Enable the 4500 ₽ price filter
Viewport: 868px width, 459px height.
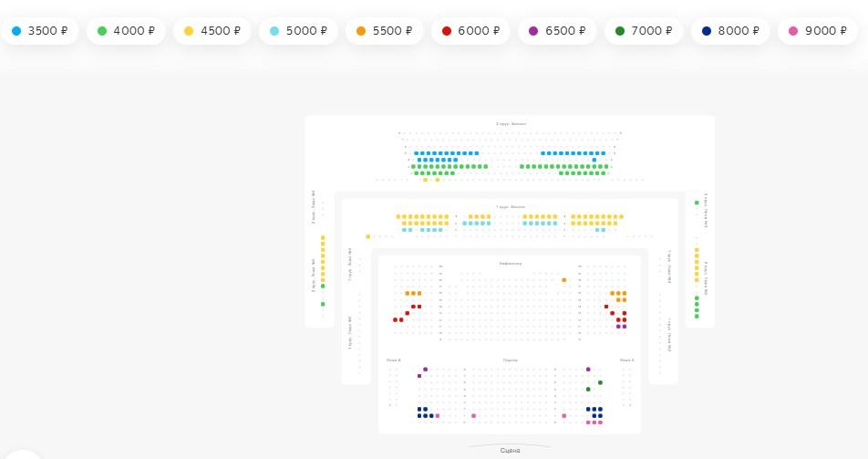[x=212, y=31]
